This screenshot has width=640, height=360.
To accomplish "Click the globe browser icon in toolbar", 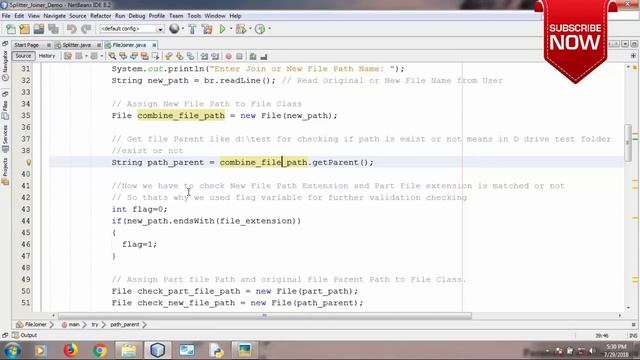I will coord(174,29).
